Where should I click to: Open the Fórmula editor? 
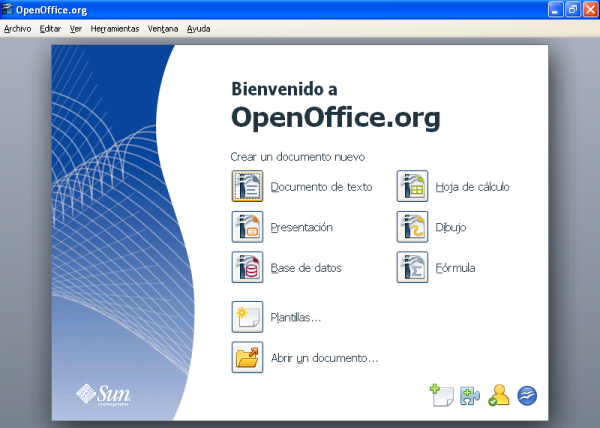412,268
